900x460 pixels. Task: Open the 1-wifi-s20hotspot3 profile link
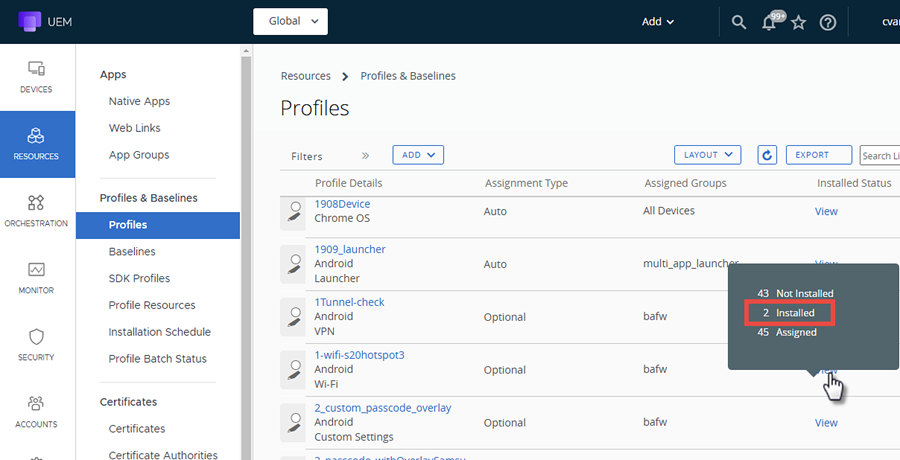click(359, 355)
